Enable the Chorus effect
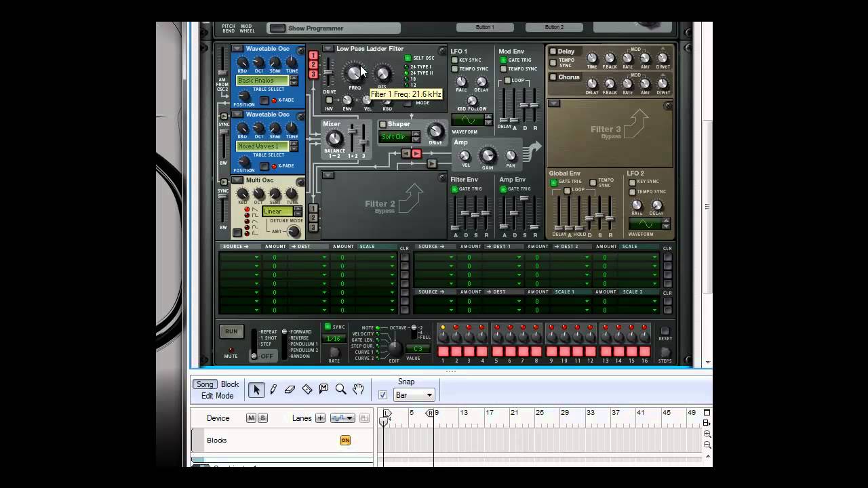The image size is (868, 488). (x=553, y=77)
